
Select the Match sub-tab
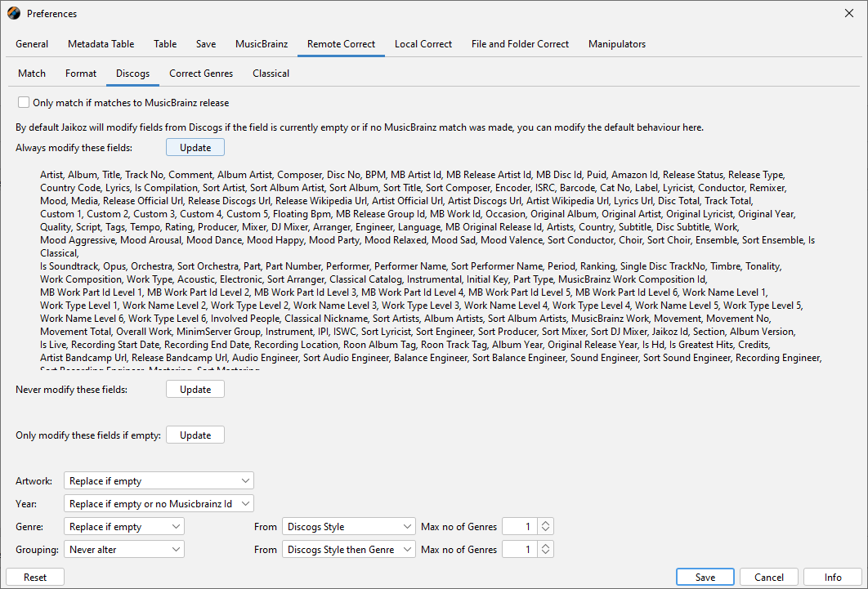(32, 74)
